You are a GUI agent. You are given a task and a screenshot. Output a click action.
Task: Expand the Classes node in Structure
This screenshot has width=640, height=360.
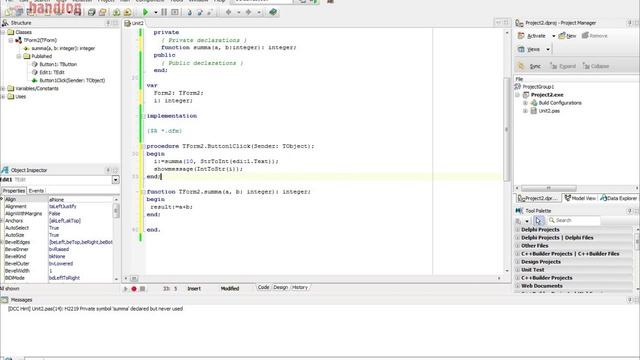tap(3, 32)
